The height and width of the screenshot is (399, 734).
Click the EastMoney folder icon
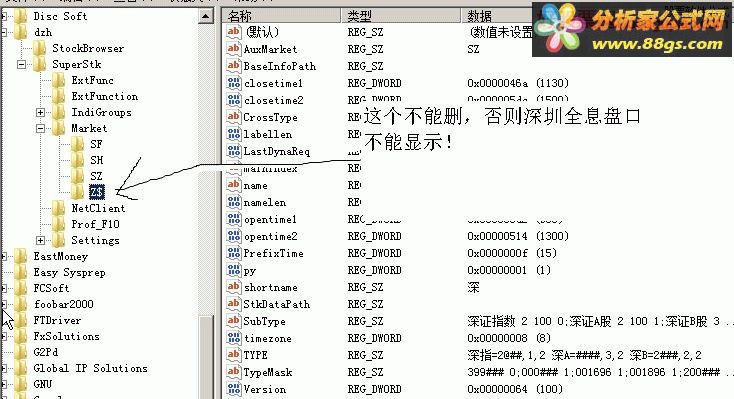click(x=21, y=256)
